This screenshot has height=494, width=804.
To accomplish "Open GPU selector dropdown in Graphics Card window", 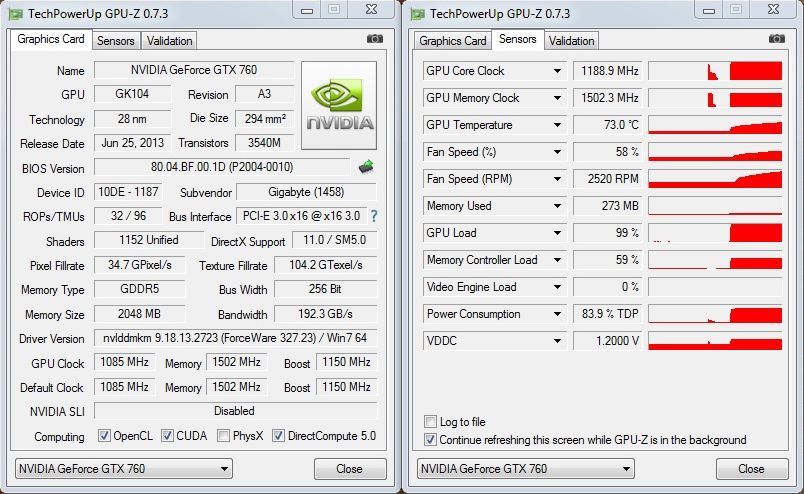I will pos(223,468).
